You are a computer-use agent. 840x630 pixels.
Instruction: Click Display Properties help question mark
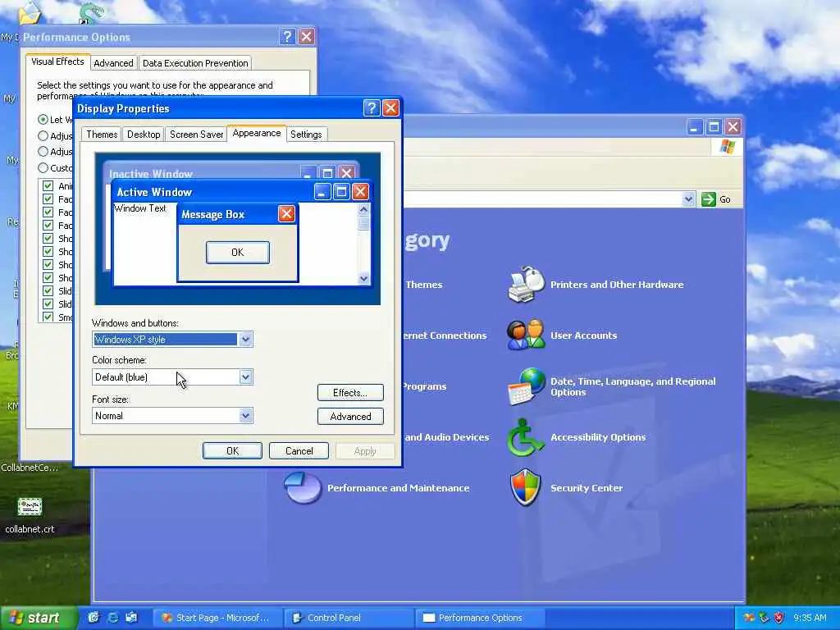(372, 108)
